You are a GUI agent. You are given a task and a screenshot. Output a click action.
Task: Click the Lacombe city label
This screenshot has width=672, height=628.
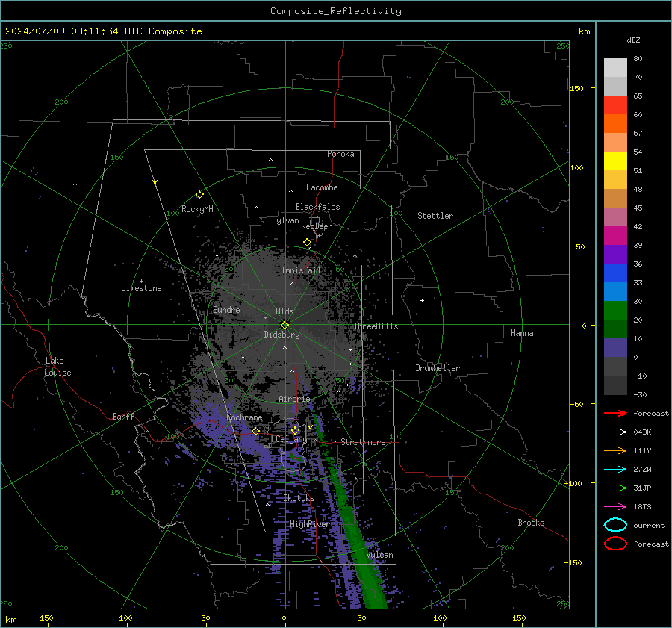322,187
